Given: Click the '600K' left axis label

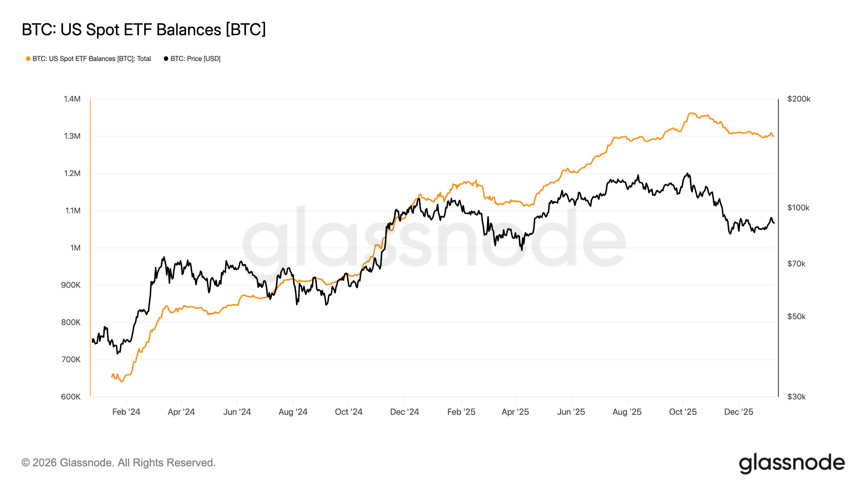Looking at the screenshot, I should pos(71,397).
